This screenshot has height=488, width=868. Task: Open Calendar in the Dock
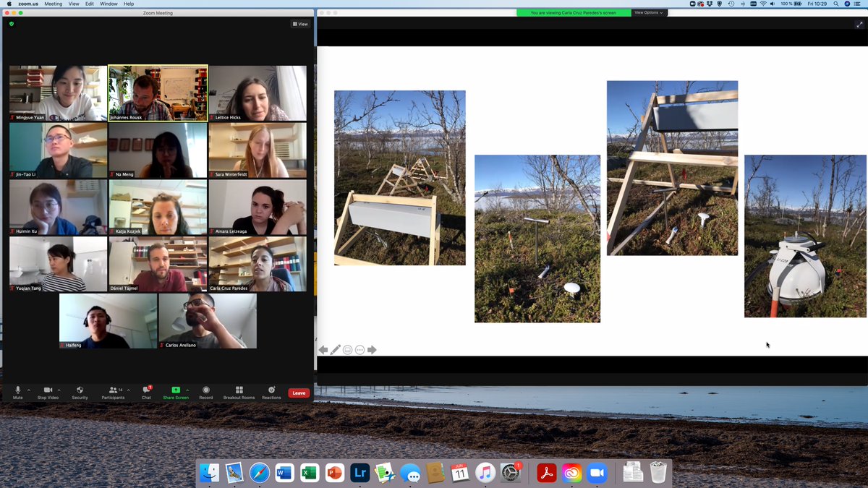[x=460, y=473]
